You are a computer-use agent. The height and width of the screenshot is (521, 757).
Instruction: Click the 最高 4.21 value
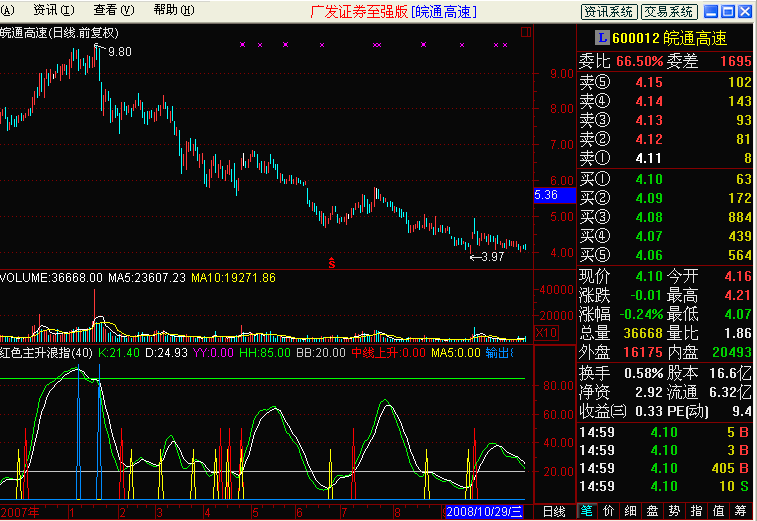tap(738, 295)
